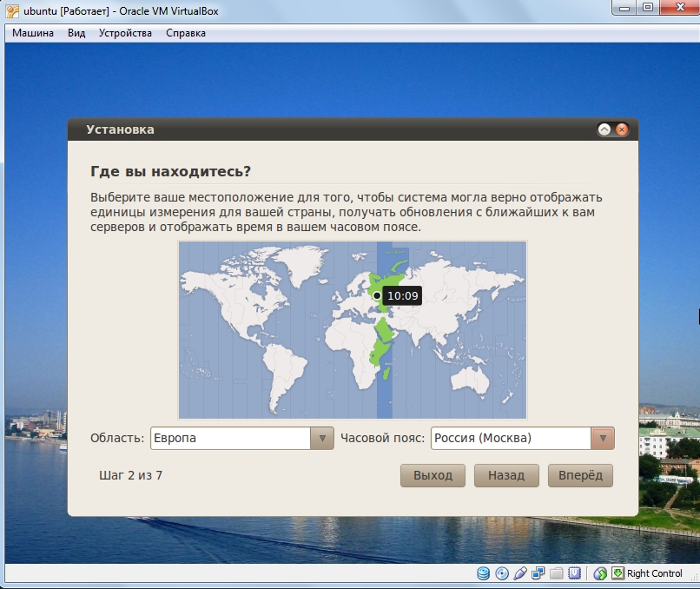Image resolution: width=700 pixels, height=589 pixels.
Task: Click the Шаг 2 из 7 step text
Action: (x=130, y=475)
